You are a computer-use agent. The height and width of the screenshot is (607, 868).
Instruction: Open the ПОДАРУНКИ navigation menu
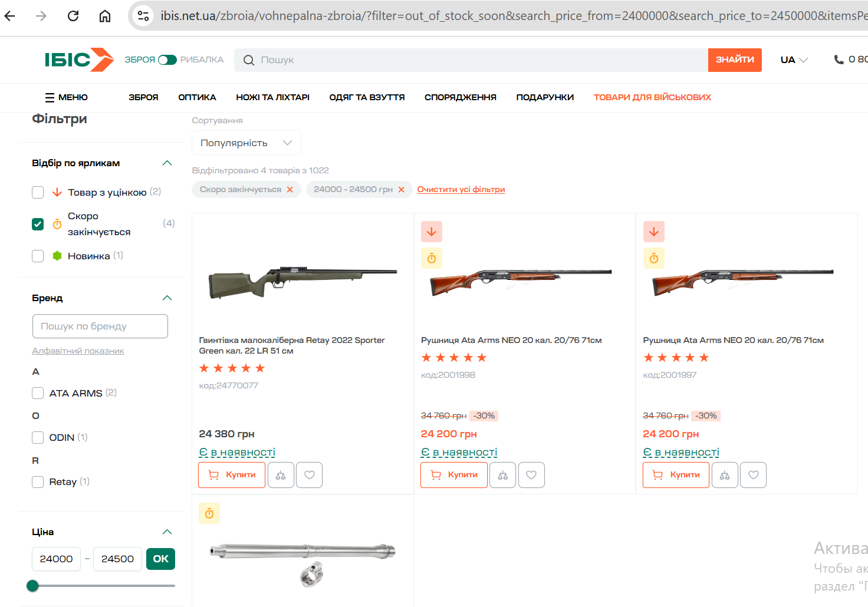click(545, 97)
